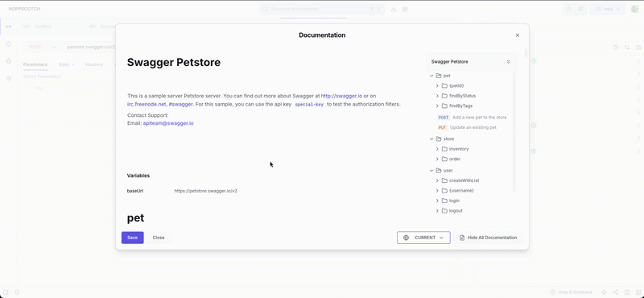
Task: Click the user folder icon in tree
Action: pyautogui.click(x=438, y=170)
